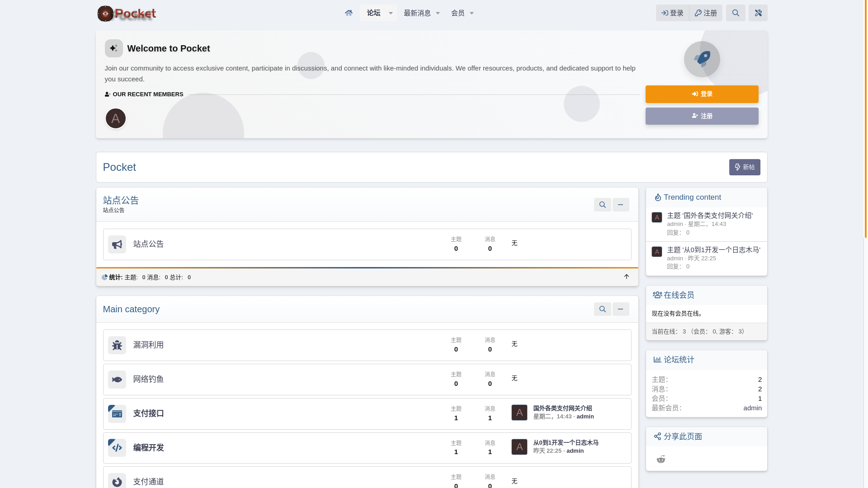This screenshot has height=488, width=868.
Task: Click the up arrow in statistics bar
Action: click(x=626, y=277)
